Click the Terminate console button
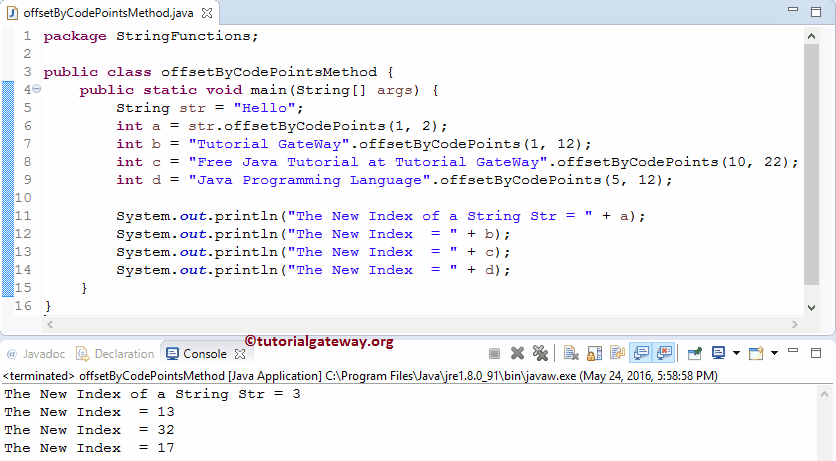The image size is (836, 461). click(x=494, y=353)
